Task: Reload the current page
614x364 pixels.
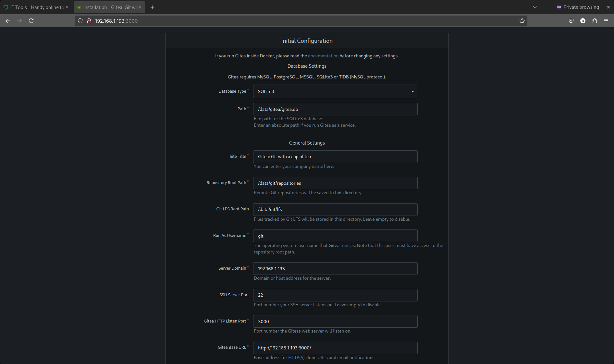Action: pyautogui.click(x=31, y=21)
